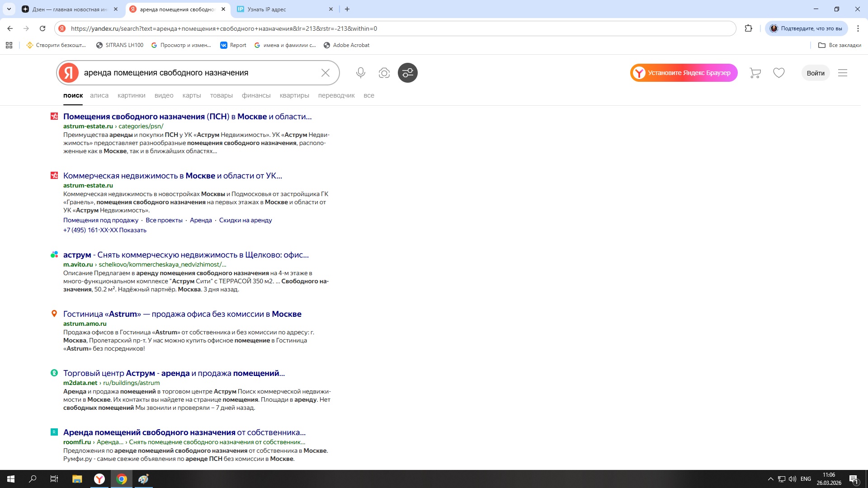
Task: Click Войти login button
Action: click(815, 73)
